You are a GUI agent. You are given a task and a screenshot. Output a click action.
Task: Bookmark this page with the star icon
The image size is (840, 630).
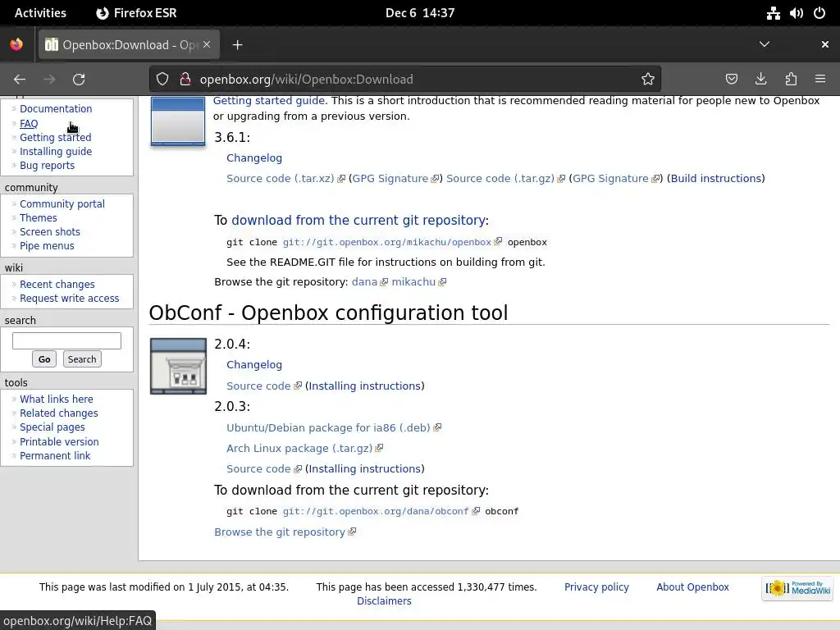click(648, 80)
